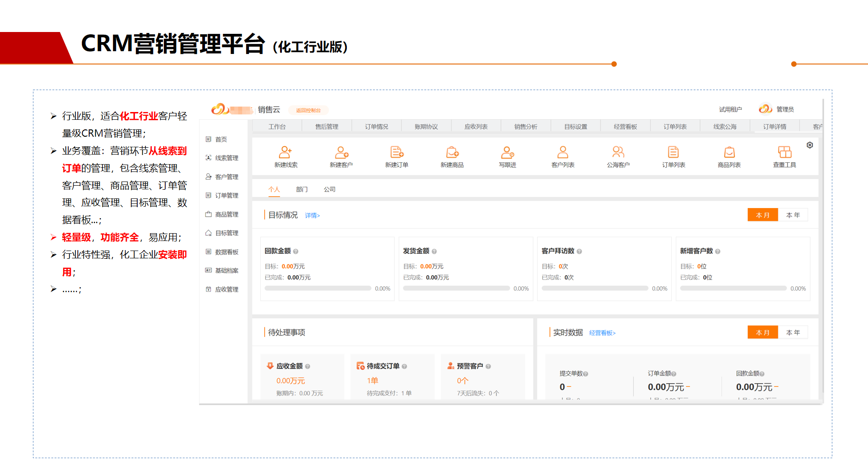The height and width of the screenshot is (465, 868).
Task: Open 数据看板 in the sidebar
Action: tap(222, 252)
